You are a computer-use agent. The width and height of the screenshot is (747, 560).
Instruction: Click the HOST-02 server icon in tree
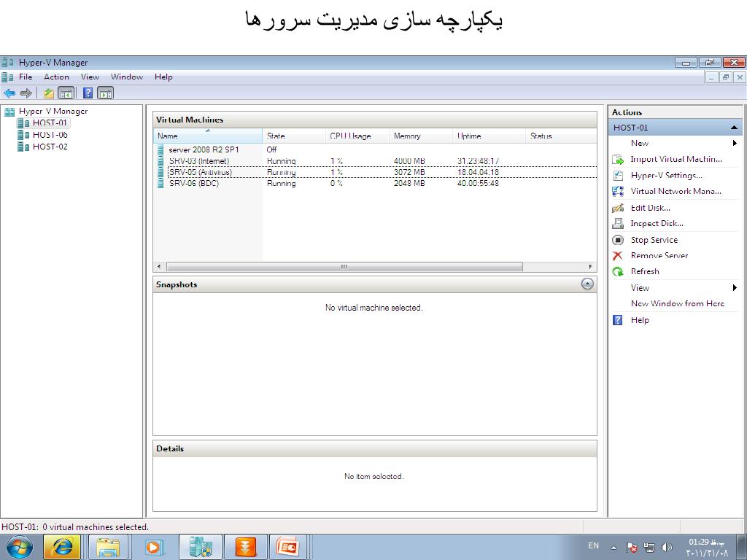coord(23,147)
